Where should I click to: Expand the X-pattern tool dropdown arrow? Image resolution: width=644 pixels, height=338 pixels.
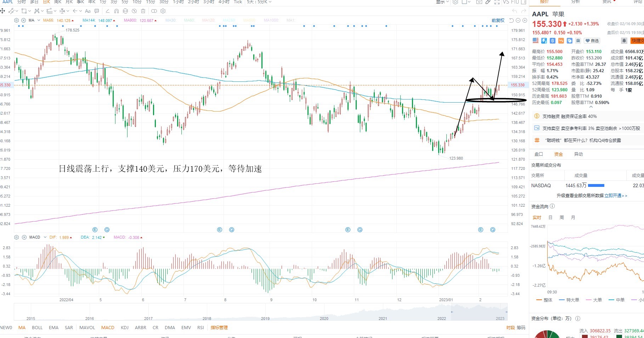tap(42, 11)
